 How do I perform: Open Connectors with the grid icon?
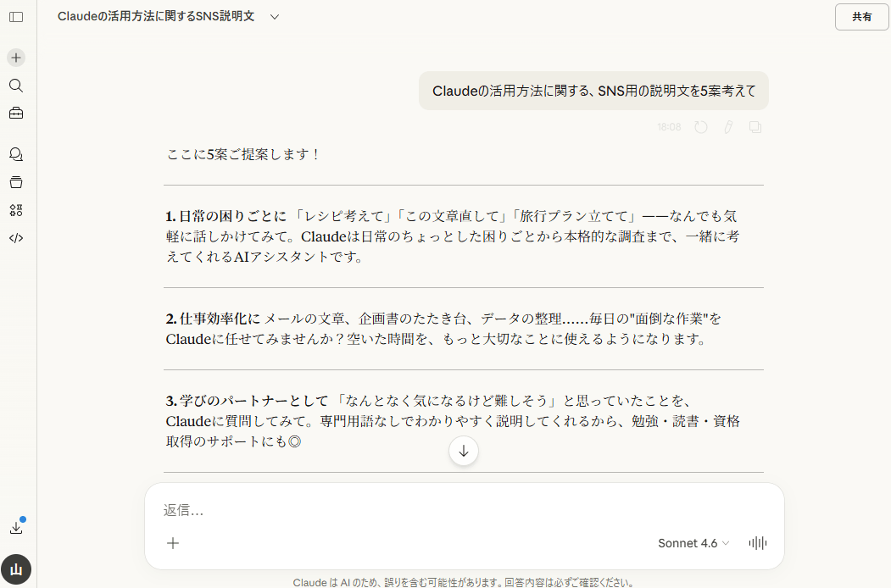15,209
